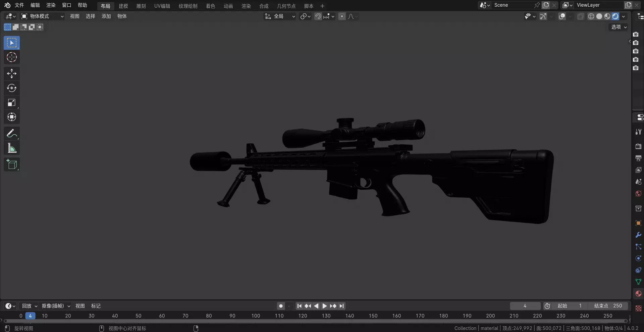Open the timeline editor type dropdown

(x=10, y=306)
